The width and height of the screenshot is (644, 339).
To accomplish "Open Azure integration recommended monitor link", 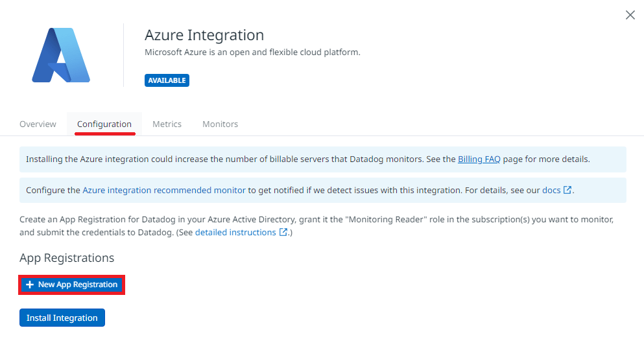I will [164, 191].
